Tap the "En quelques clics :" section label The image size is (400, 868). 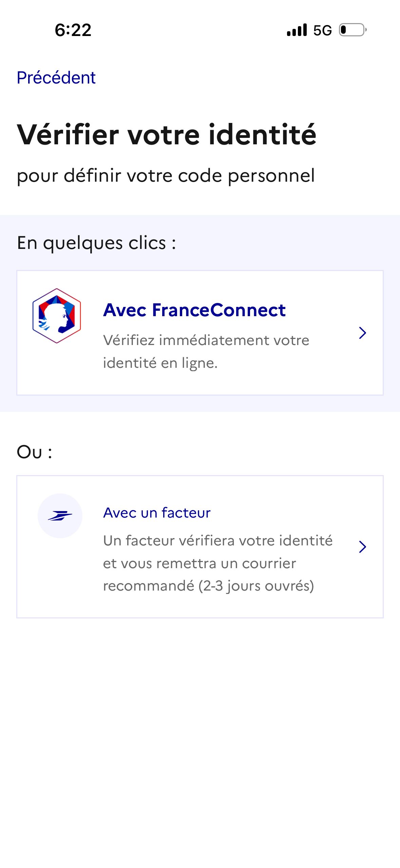click(x=97, y=243)
